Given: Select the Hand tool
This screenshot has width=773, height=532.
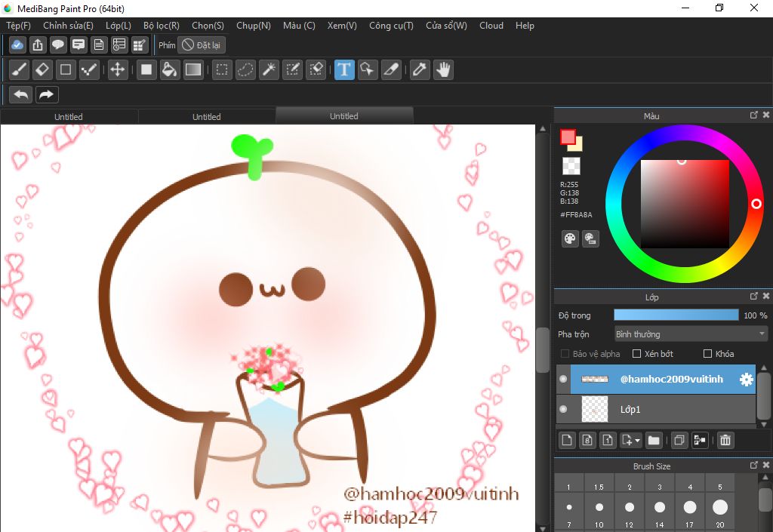Looking at the screenshot, I should point(444,69).
